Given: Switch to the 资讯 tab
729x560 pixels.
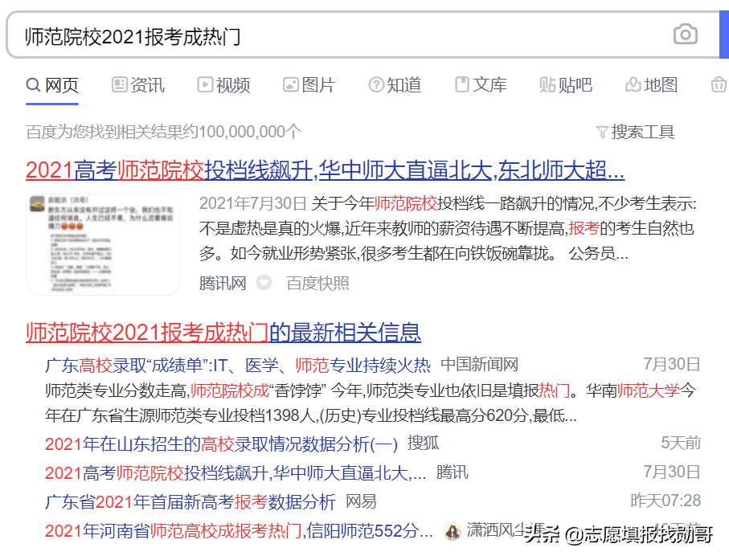Looking at the screenshot, I should tap(147, 84).
